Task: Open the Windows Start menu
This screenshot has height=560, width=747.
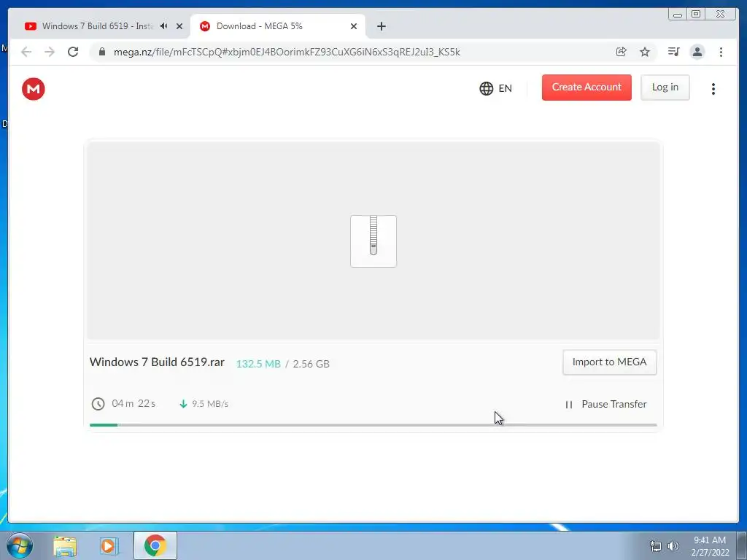Action: click(20, 545)
